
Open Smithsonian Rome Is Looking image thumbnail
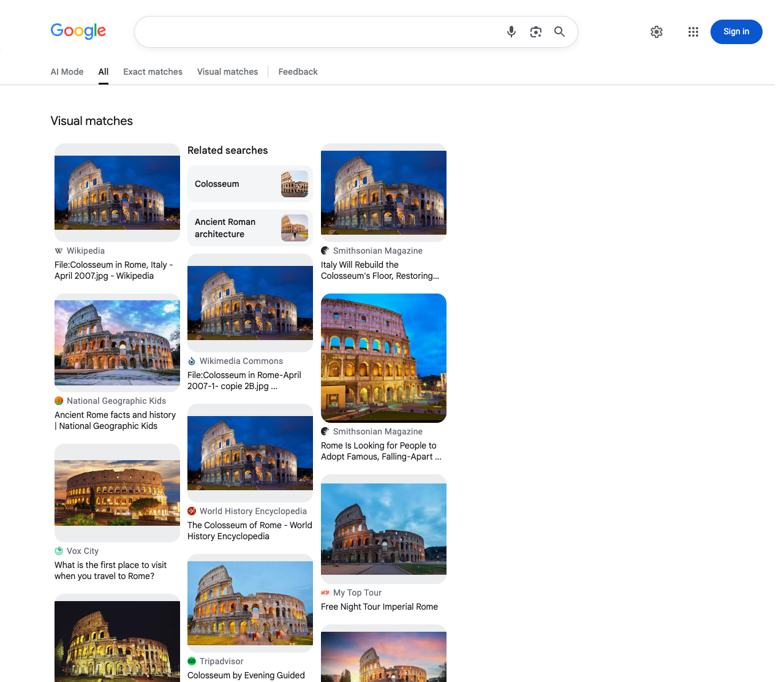pyautogui.click(x=383, y=358)
